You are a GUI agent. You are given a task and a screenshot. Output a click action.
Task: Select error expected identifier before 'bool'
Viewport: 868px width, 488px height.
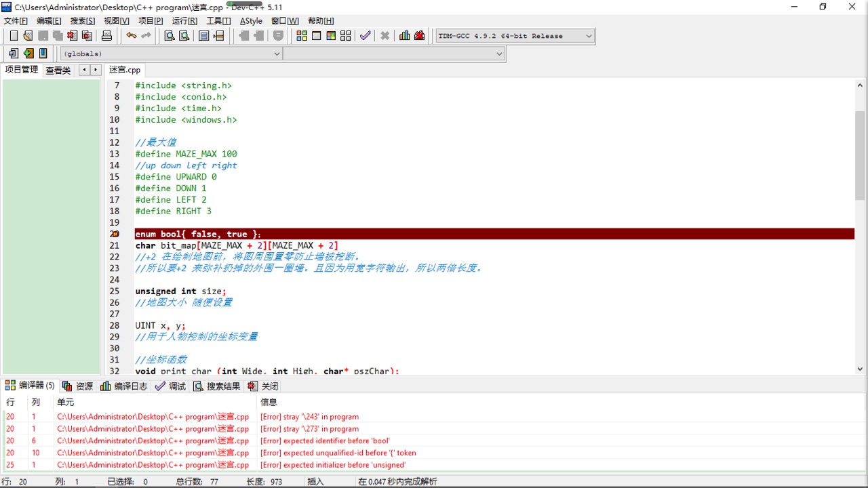[434, 441]
